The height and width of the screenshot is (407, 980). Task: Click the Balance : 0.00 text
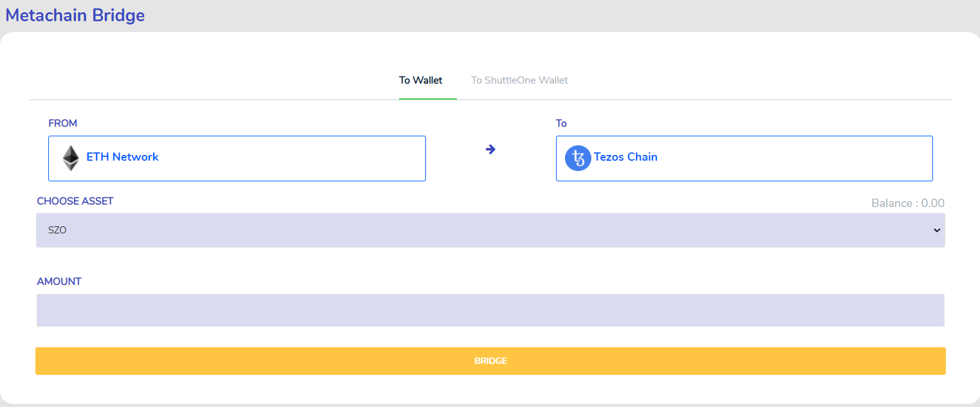pyautogui.click(x=908, y=203)
